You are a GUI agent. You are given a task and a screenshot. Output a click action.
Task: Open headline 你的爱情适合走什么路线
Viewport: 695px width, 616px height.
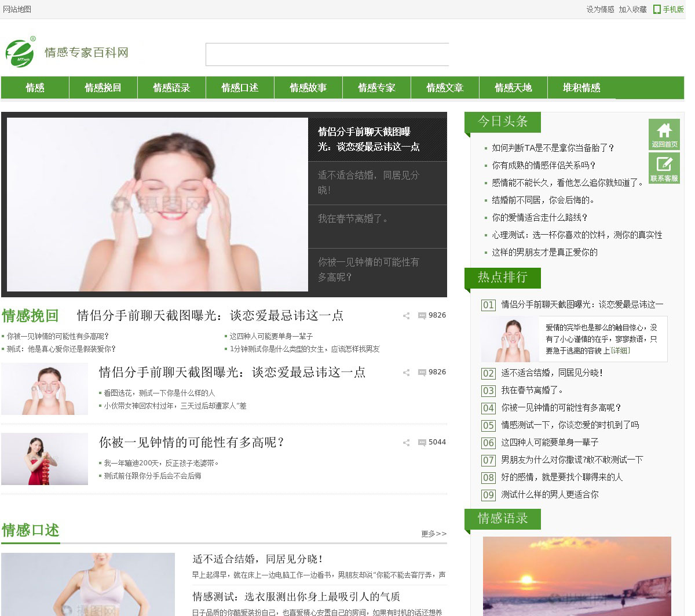tap(540, 217)
